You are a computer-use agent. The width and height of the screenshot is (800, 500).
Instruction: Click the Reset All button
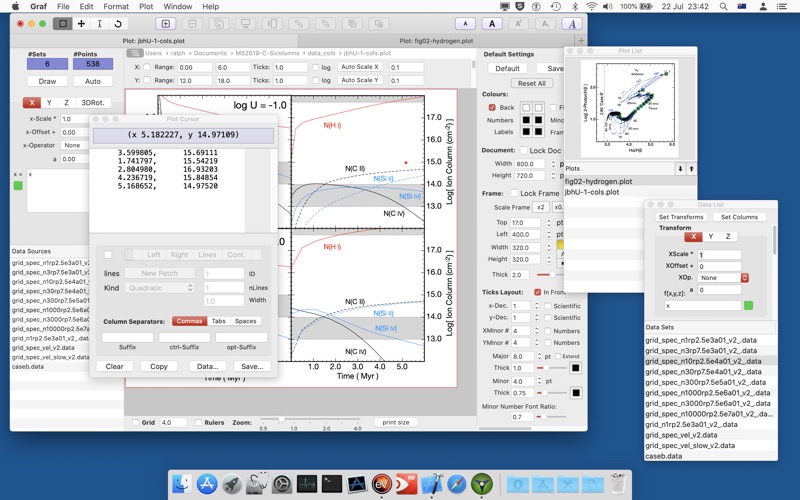pyautogui.click(x=531, y=83)
